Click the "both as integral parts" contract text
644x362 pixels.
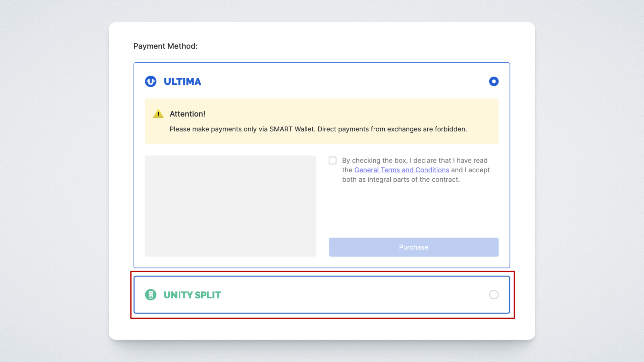pyautogui.click(x=401, y=180)
